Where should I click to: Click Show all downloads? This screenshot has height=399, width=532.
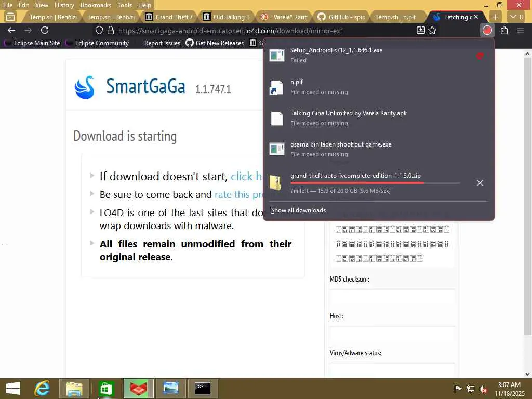click(298, 210)
